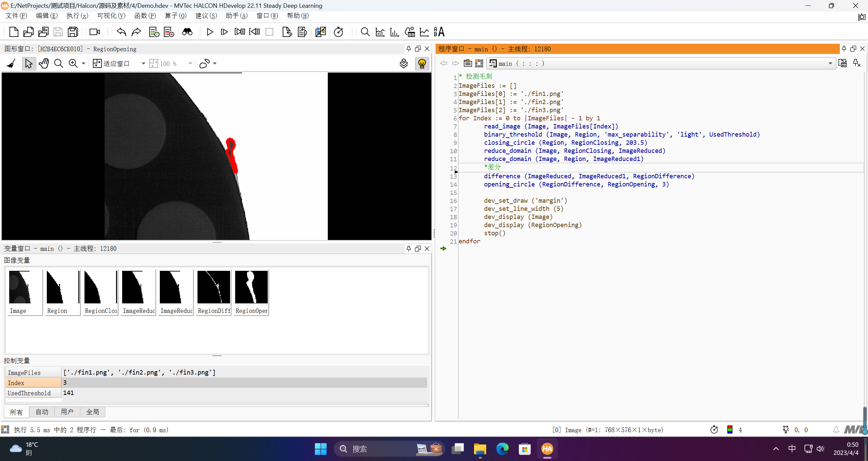Expand the 适应窗口 dropdown arrow
This screenshot has height=461, width=868.
pos(143,63)
